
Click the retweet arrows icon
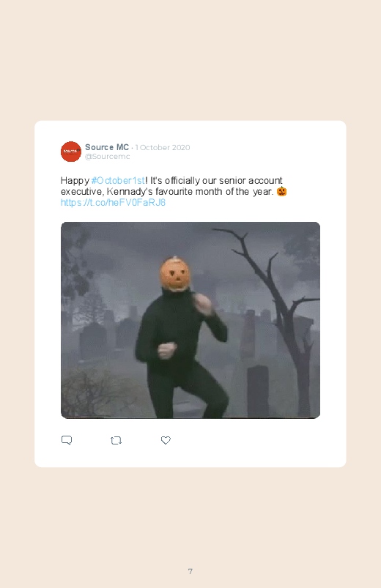116,440
